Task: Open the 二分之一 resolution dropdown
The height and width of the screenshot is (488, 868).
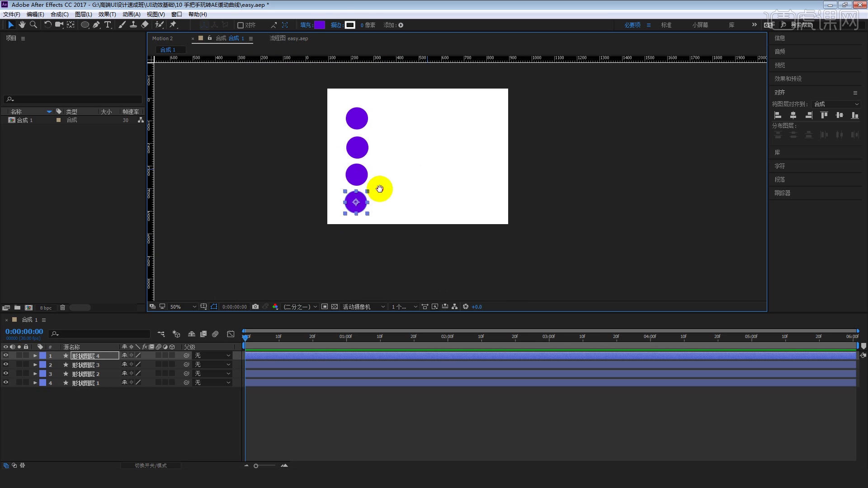Action: click(300, 307)
